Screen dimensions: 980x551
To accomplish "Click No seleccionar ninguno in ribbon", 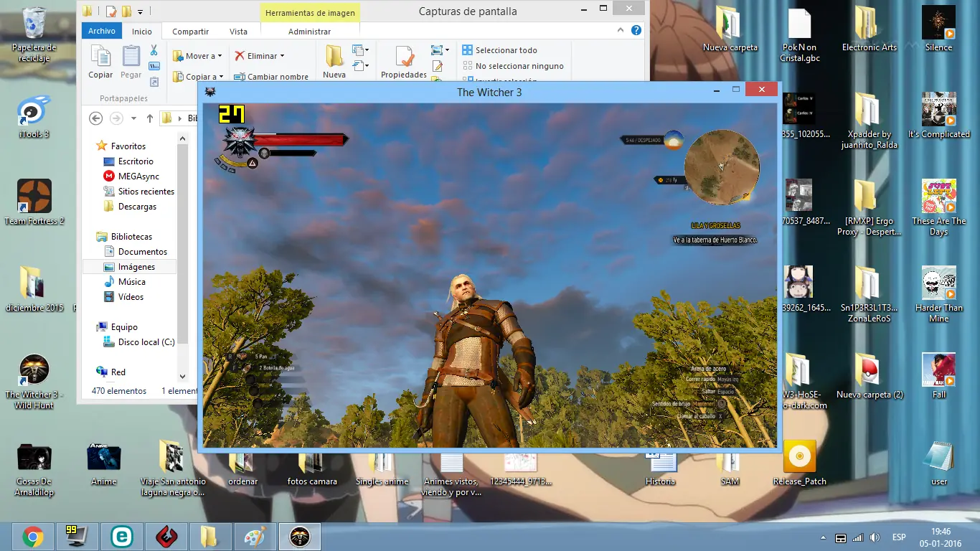I will pos(513,66).
